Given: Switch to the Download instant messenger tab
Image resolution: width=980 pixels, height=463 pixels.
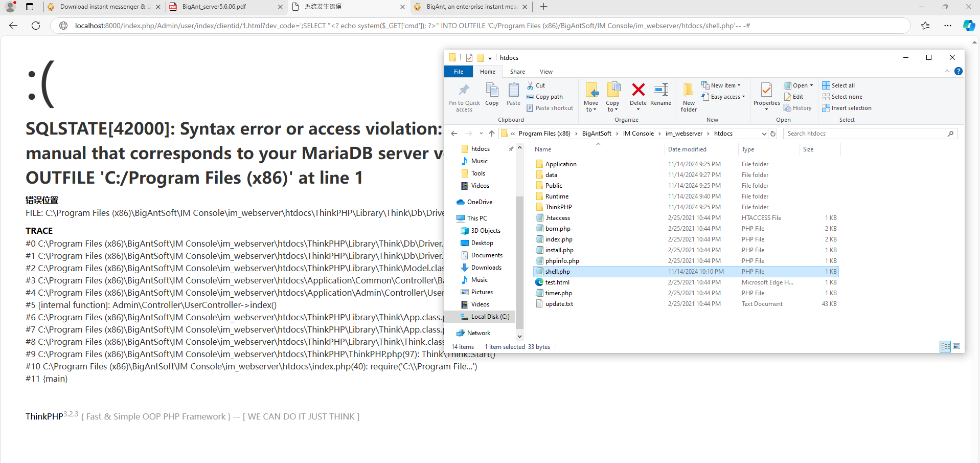Looking at the screenshot, I should click(x=104, y=7).
